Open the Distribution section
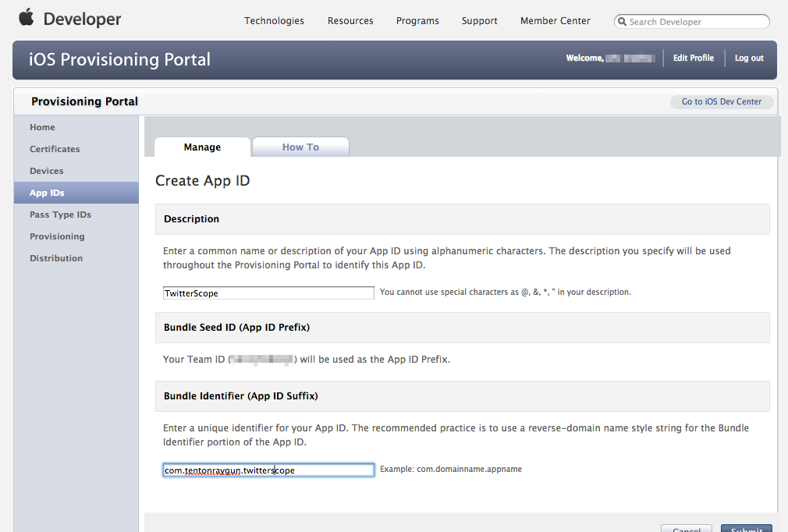The width and height of the screenshot is (788, 532). (56, 258)
